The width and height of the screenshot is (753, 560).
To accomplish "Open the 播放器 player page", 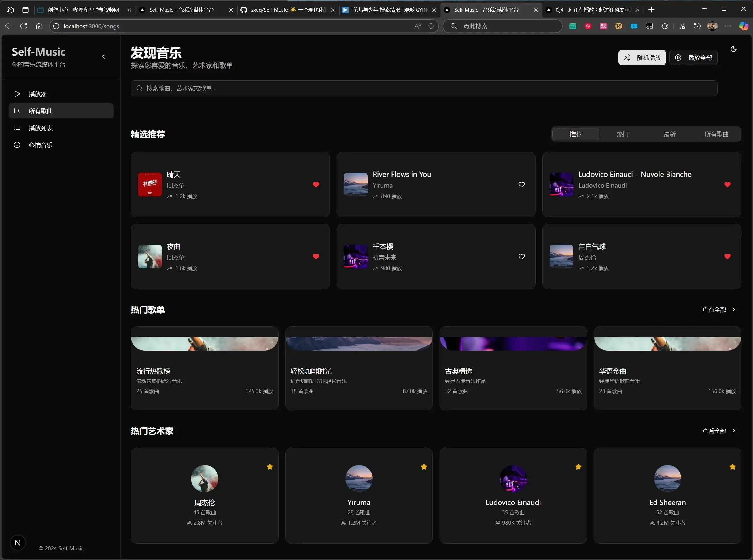I will point(37,94).
